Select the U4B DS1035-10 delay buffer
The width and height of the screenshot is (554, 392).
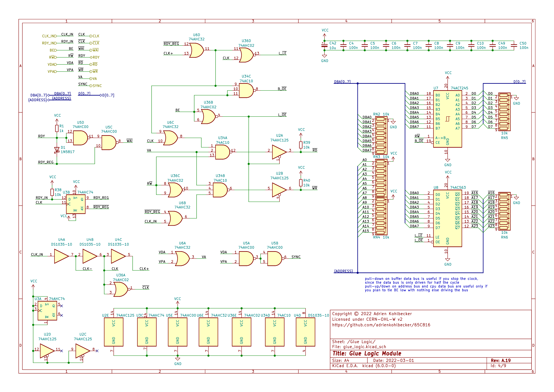tap(90, 256)
